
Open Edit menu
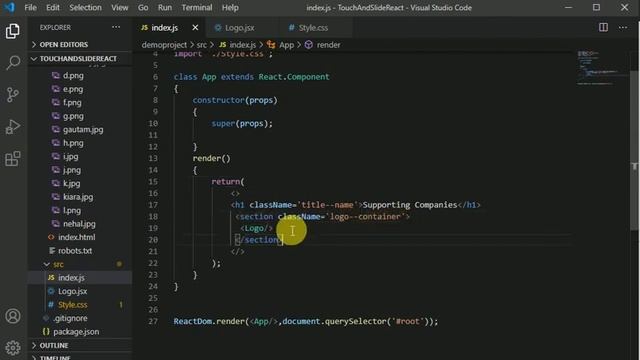tap(53, 7)
